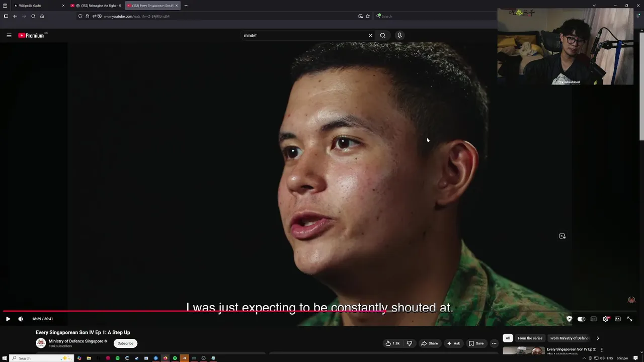Show more filter chips arrow
644x362 pixels.
pos(598,338)
